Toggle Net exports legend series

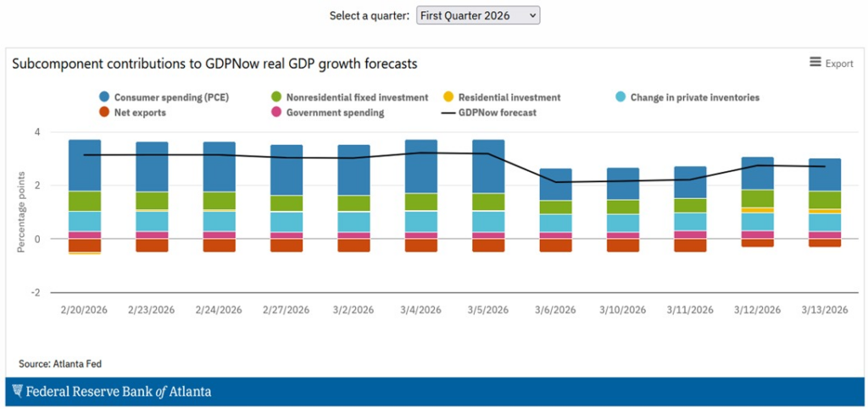pyautogui.click(x=140, y=112)
